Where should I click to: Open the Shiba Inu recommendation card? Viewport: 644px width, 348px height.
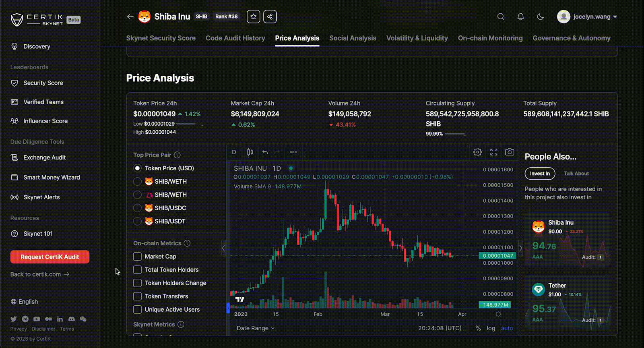coord(568,240)
